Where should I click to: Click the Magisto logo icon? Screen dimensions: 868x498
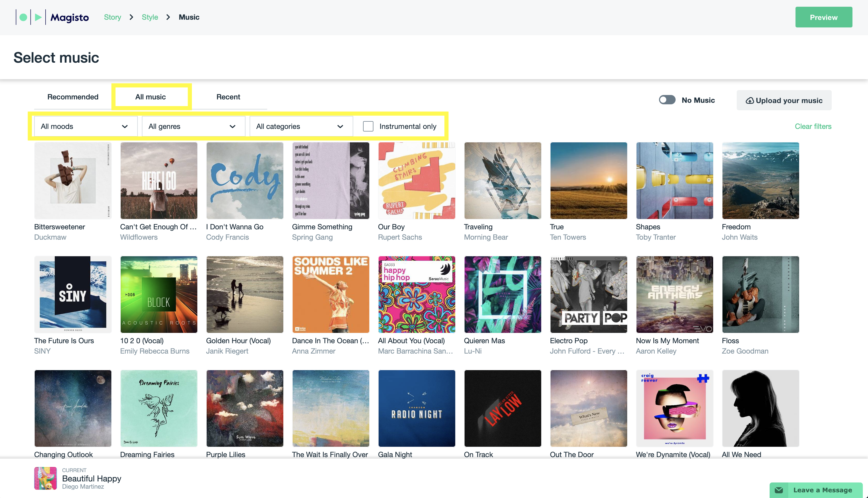tap(31, 17)
